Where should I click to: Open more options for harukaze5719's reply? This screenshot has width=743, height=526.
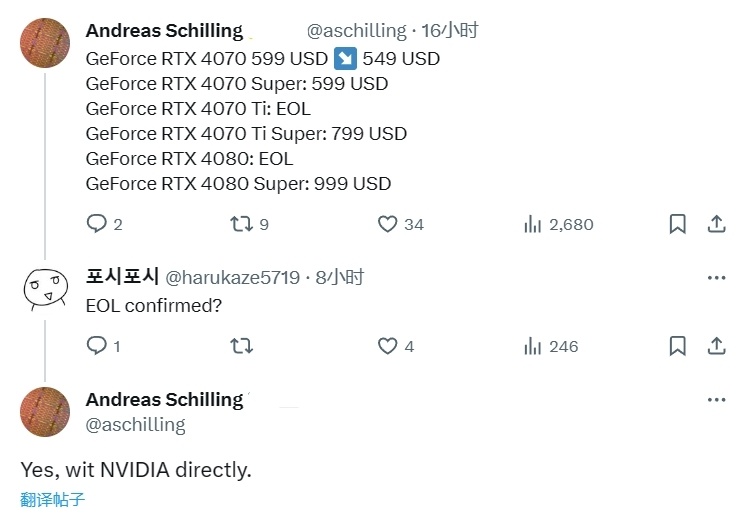click(716, 277)
